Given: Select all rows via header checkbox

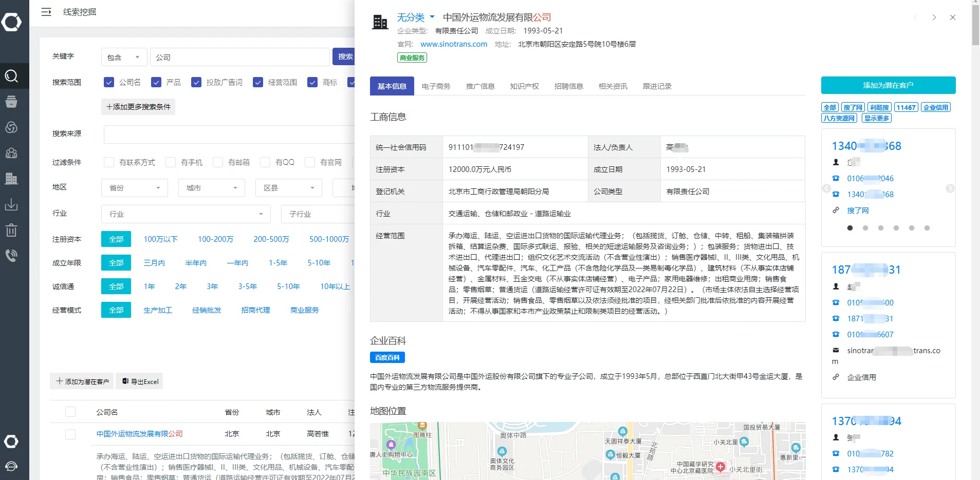Looking at the screenshot, I should click(x=70, y=412).
